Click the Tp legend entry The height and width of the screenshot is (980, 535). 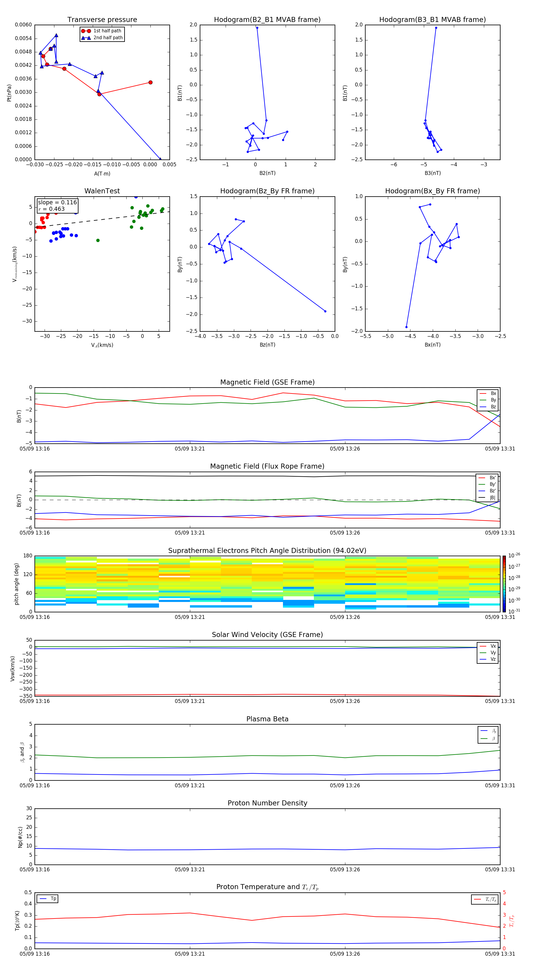tap(48, 899)
